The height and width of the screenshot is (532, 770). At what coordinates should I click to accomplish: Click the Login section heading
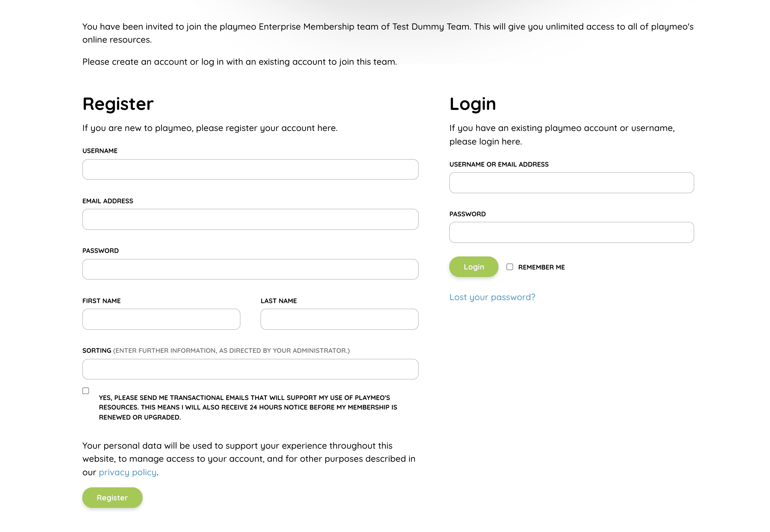[x=473, y=104]
